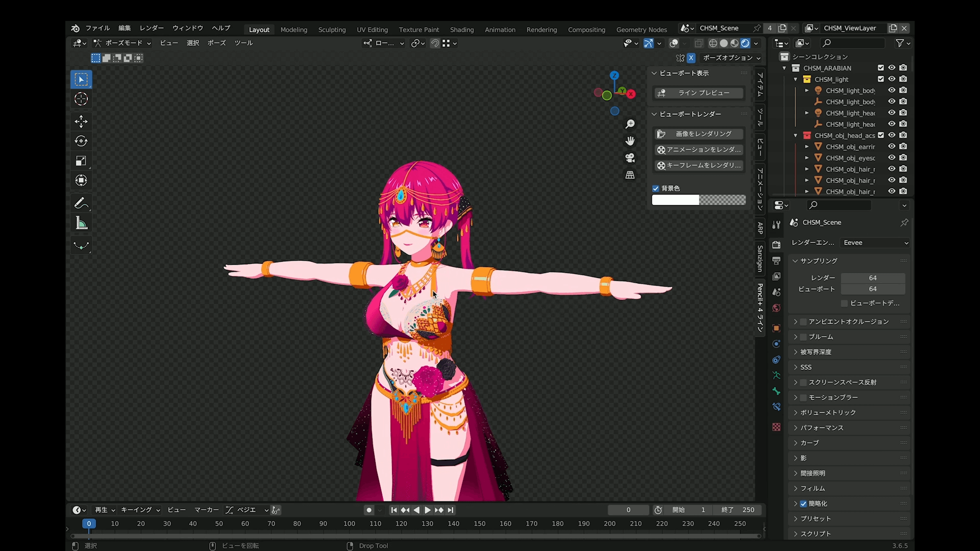Viewport: 980px width, 551px height.
Task: Play animation forward
Action: [428, 510]
